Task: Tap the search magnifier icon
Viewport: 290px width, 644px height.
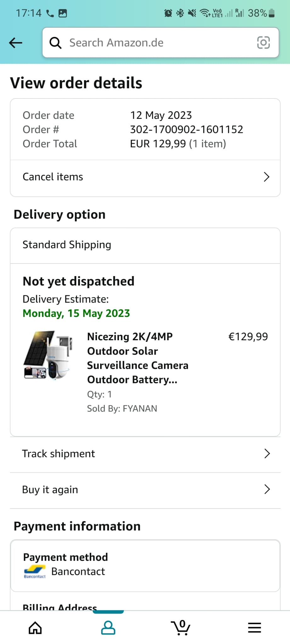Action: pyautogui.click(x=55, y=43)
